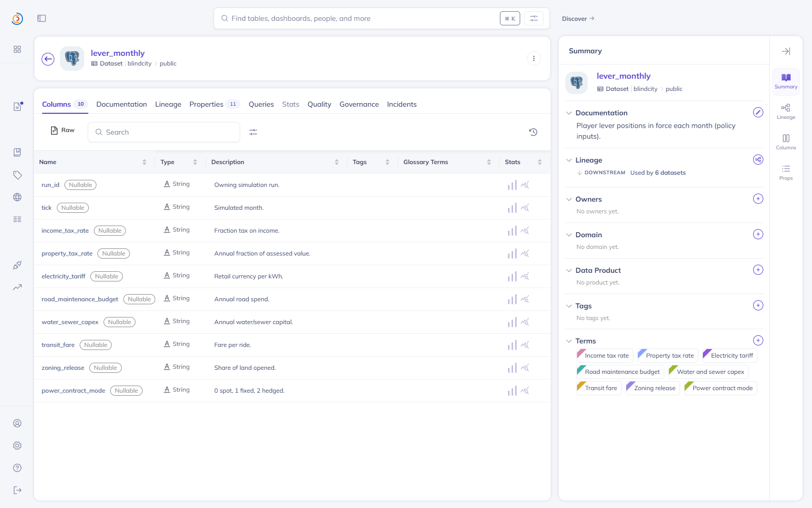Collapse the Summary side panel arrow
Screen dimensions: 812x508
pos(786,51)
